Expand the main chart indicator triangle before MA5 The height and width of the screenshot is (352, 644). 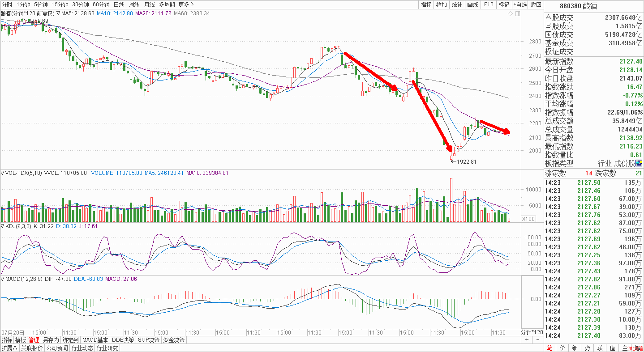coord(58,13)
